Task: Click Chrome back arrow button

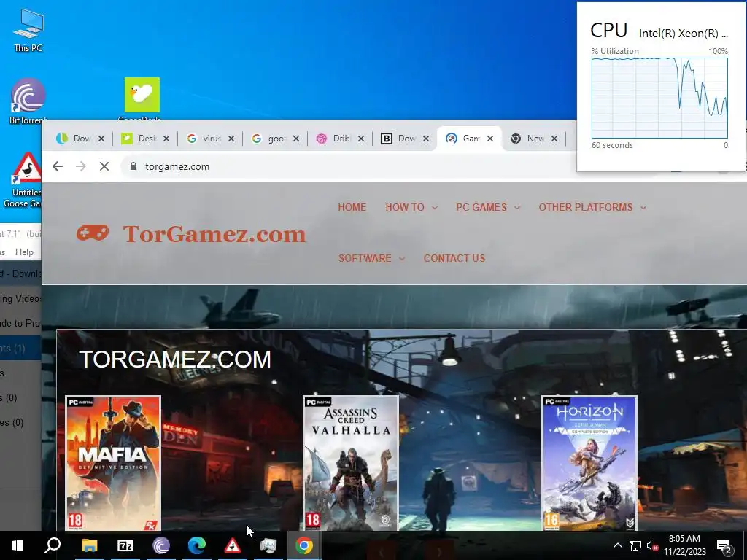Action: click(58, 166)
